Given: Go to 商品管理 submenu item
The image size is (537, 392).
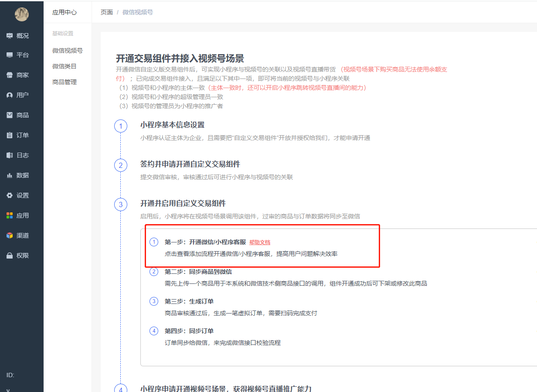Looking at the screenshot, I should tap(65, 82).
